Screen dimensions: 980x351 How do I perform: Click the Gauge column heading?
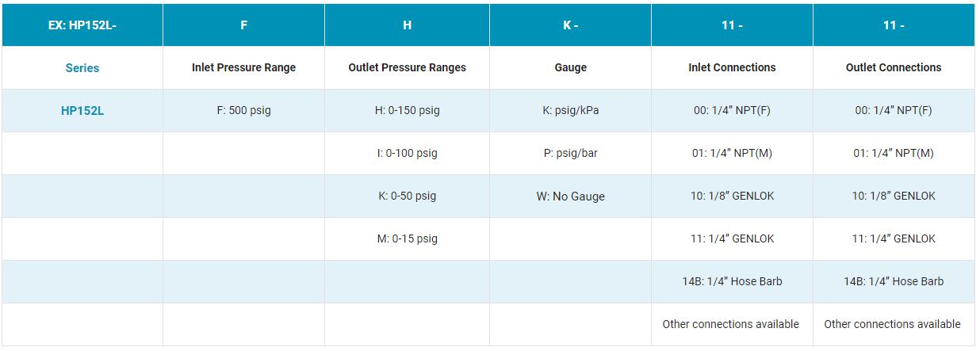pos(570,68)
